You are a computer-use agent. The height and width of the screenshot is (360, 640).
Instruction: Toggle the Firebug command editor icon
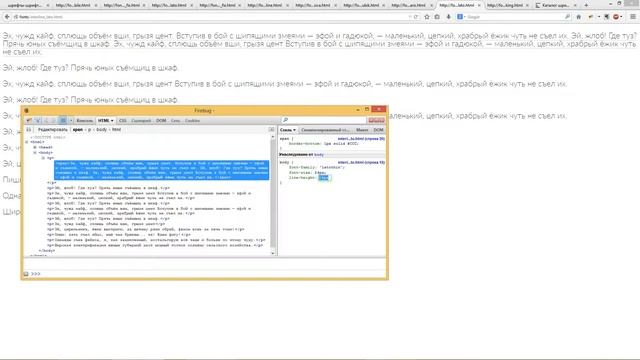click(x=63, y=121)
